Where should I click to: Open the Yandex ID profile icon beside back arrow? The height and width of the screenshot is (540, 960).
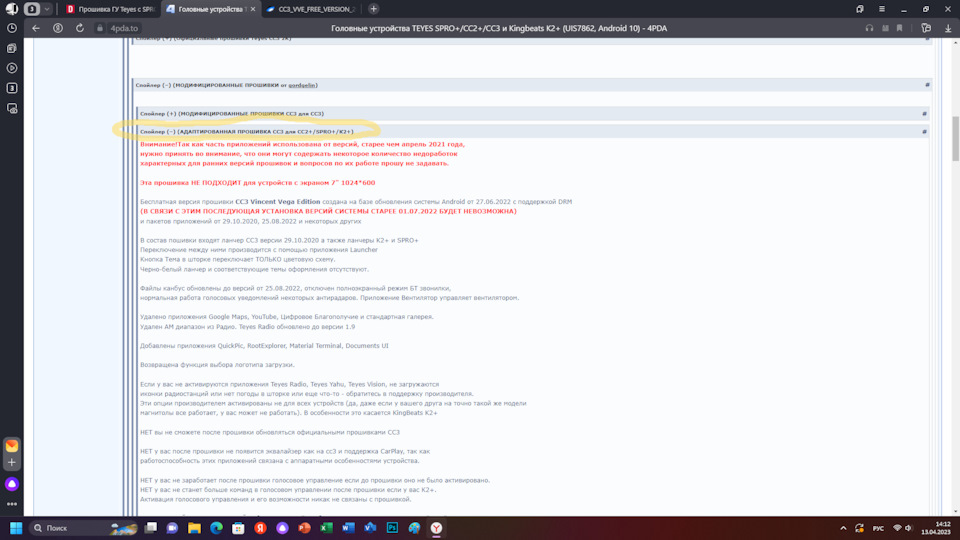tap(58, 28)
